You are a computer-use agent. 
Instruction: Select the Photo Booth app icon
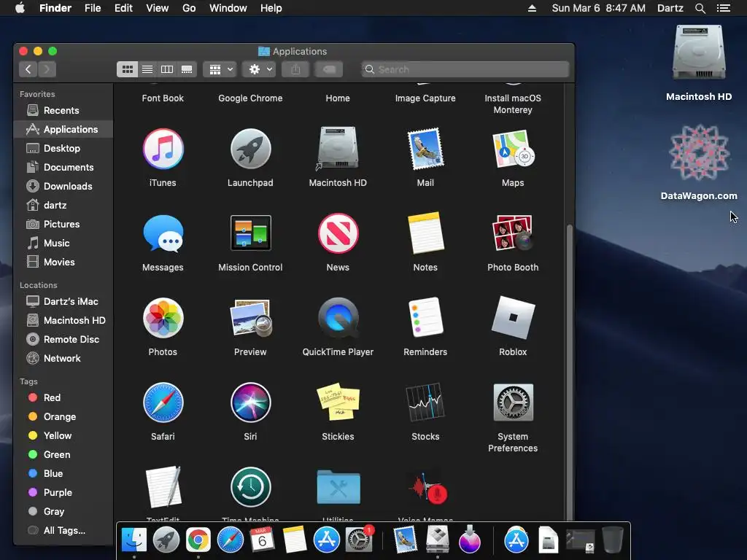[x=513, y=233]
